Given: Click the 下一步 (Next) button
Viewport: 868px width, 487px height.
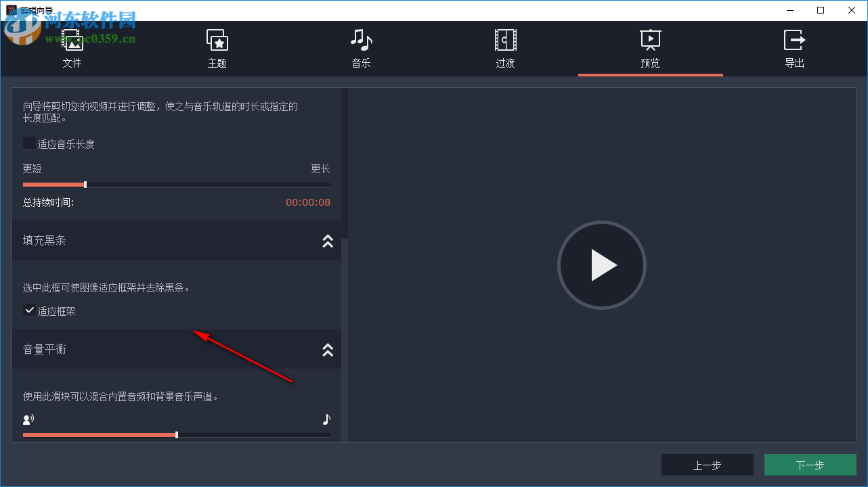Looking at the screenshot, I should 810,465.
